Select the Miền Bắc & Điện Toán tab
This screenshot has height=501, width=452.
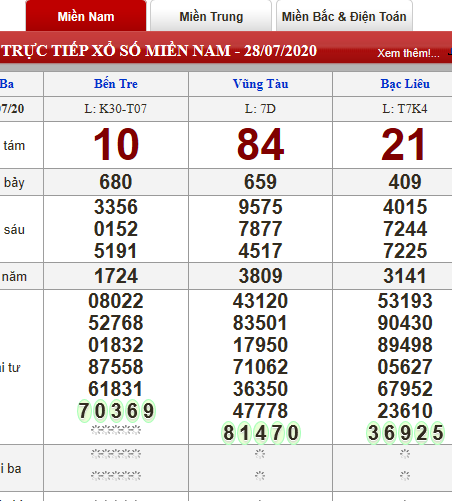coord(344,16)
